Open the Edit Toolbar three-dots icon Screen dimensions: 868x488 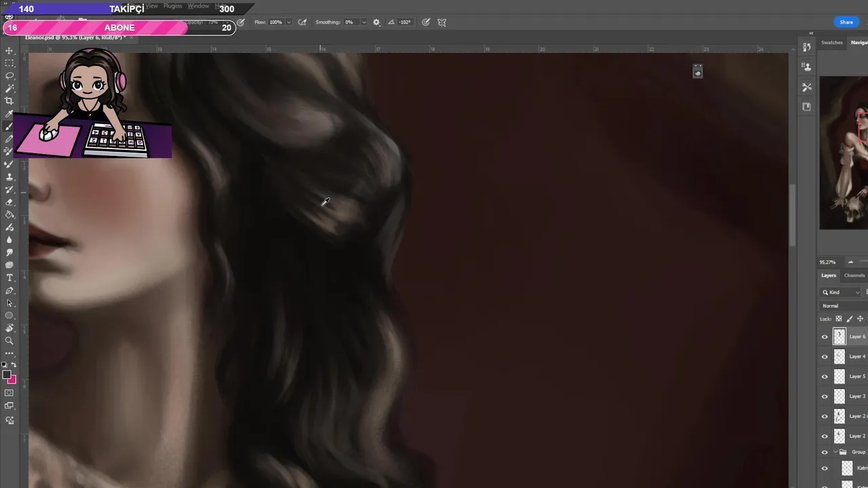click(9, 353)
